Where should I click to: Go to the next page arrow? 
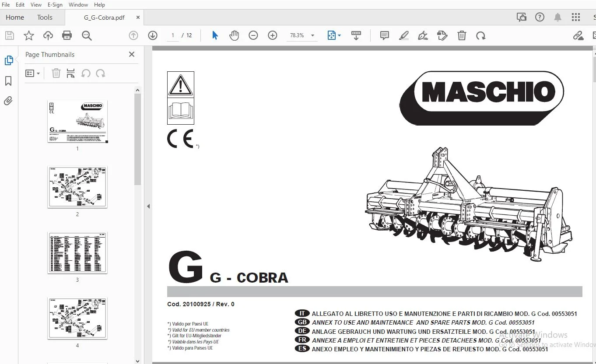point(153,35)
